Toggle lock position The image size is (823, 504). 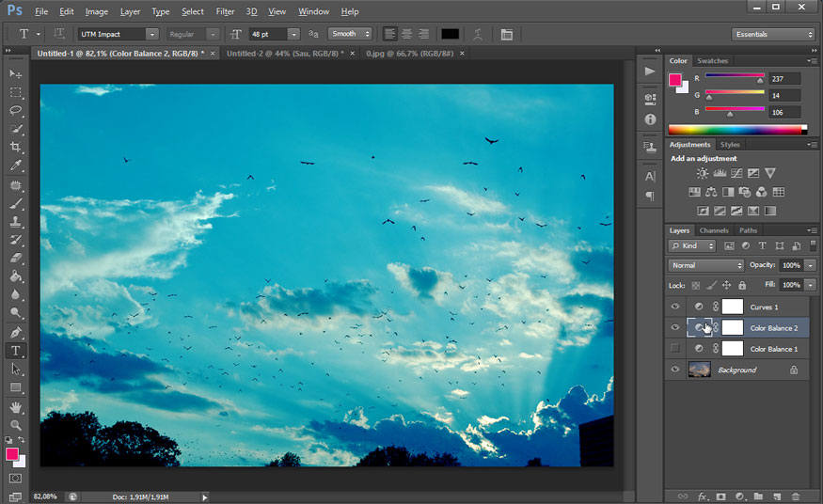[726, 285]
